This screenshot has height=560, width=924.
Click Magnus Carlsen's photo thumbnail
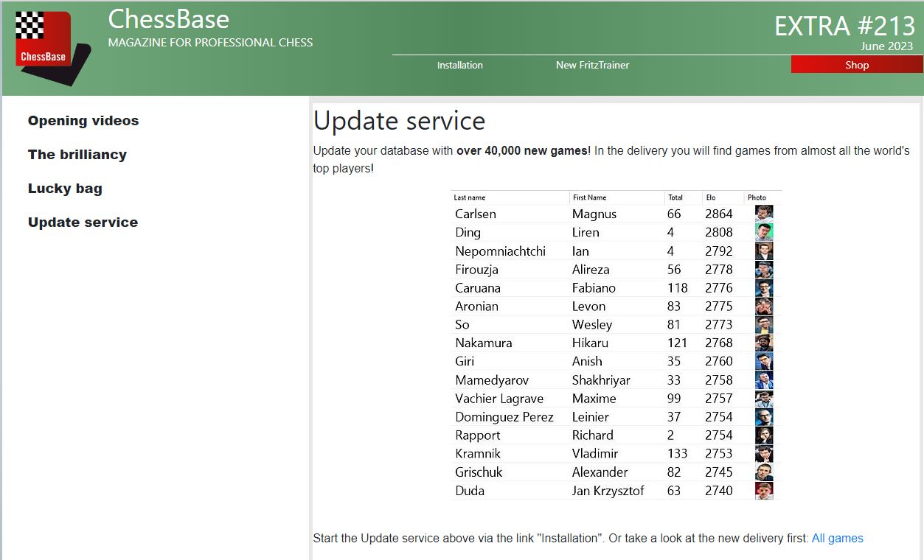[764, 214]
